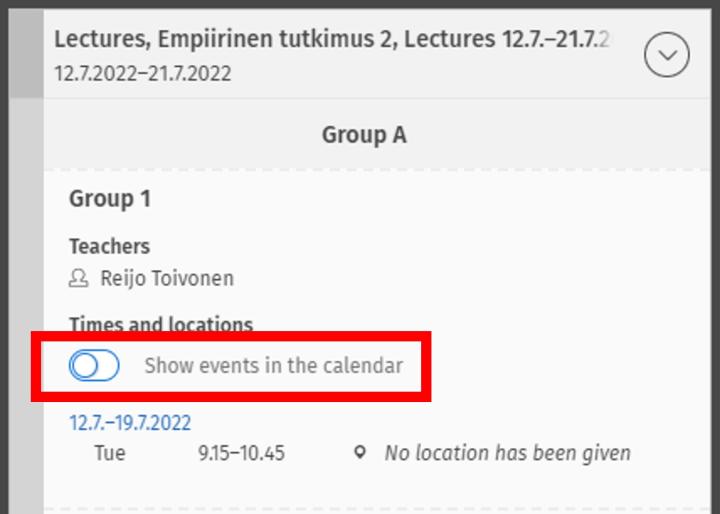
Task: Select teacher name Reijo Toivonen
Action: [166, 279]
